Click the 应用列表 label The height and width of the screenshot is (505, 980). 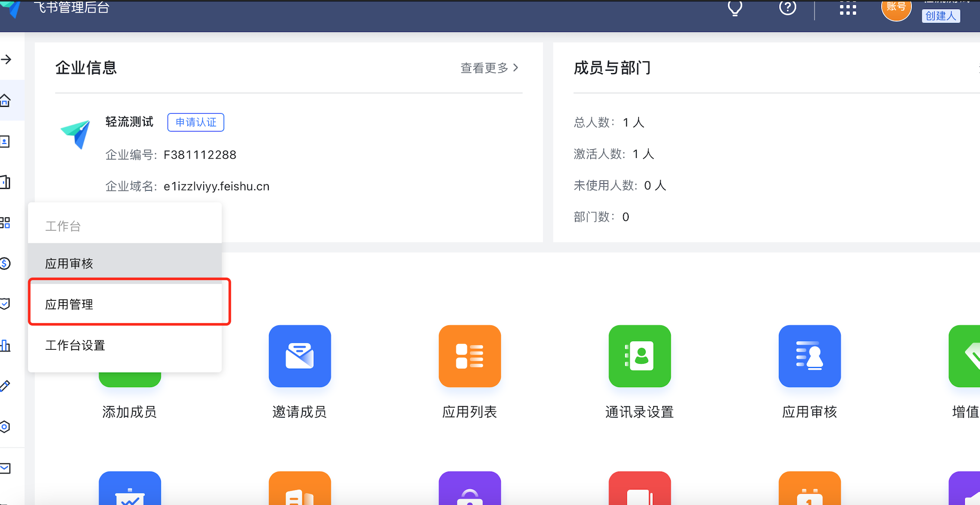coord(470,412)
